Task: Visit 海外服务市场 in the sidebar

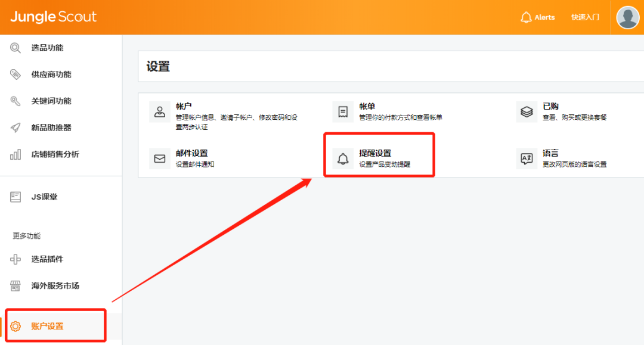Action: pyautogui.click(x=55, y=285)
